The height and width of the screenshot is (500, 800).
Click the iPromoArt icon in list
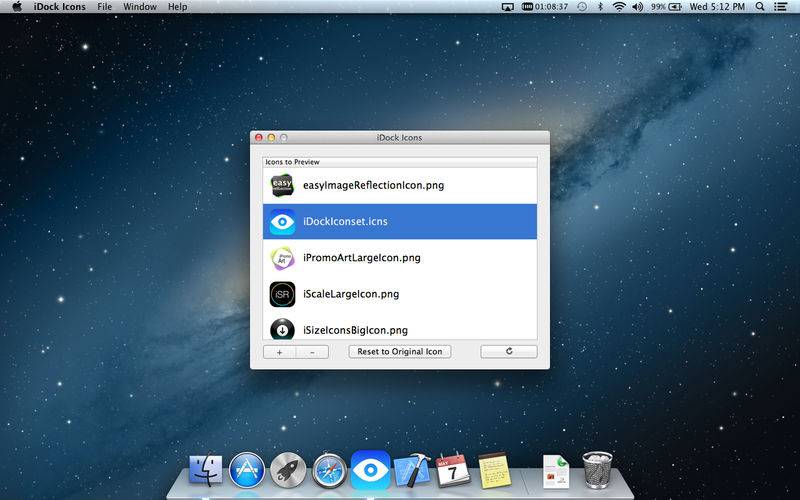[282, 258]
